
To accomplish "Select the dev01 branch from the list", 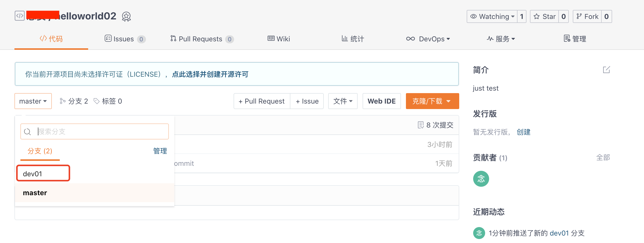I will pos(33,174).
